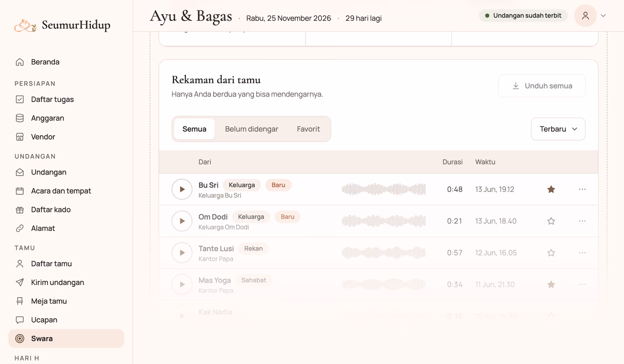Open Meja tamu seating page
624x364 pixels.
[x=66, y=301]
